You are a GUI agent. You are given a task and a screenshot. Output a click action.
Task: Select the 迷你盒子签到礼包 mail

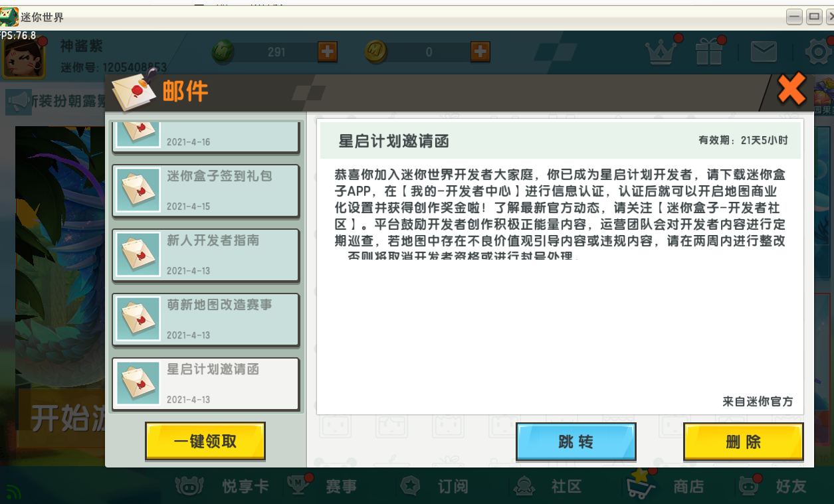click(206, 190)
